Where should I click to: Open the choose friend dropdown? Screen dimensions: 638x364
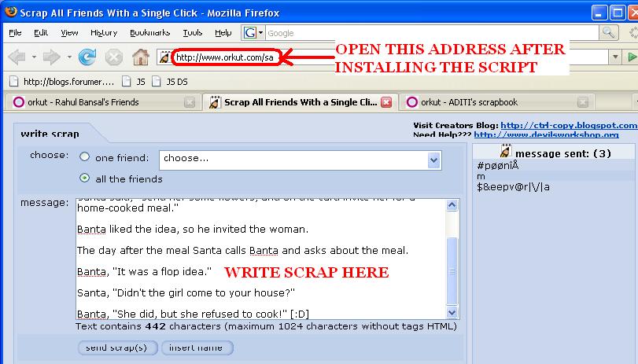point(301,160)
